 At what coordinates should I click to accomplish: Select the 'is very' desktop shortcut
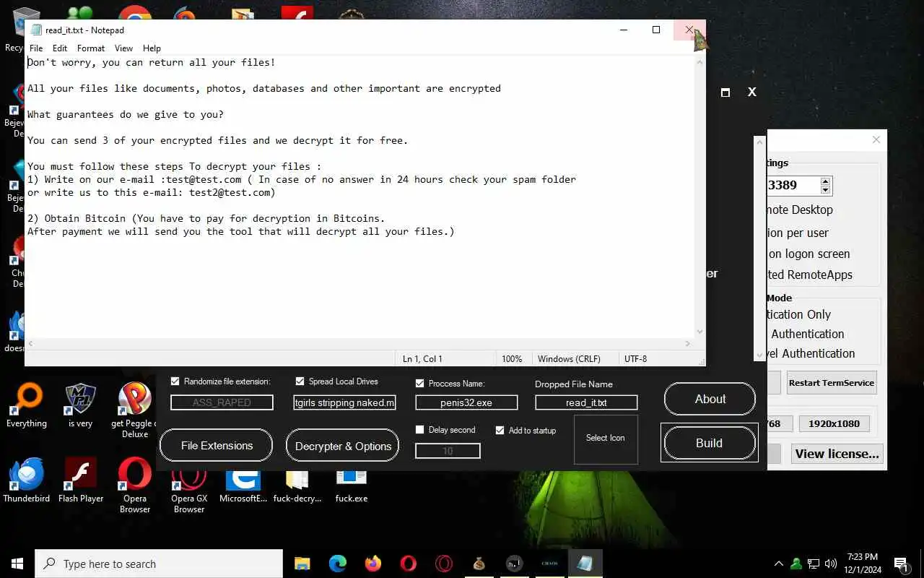(80, 405)
